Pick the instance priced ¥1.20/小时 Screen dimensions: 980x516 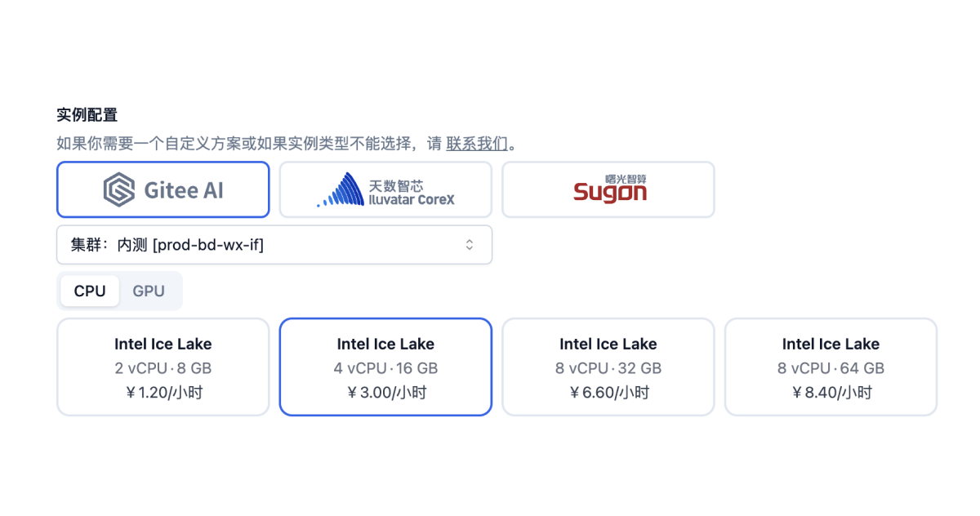click(x=163, y=367)
